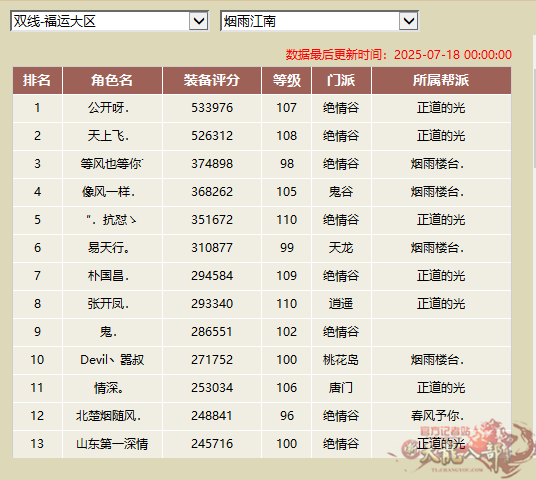536x480 pixels.
Task: Click level value 102
Action: [286, 332]
